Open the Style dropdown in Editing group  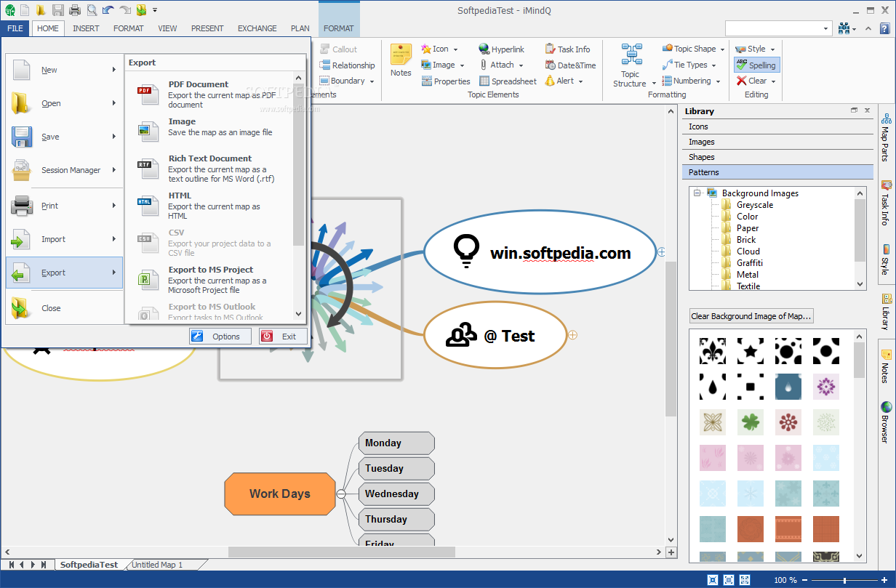pyautogui.click(x=772, y=49)
